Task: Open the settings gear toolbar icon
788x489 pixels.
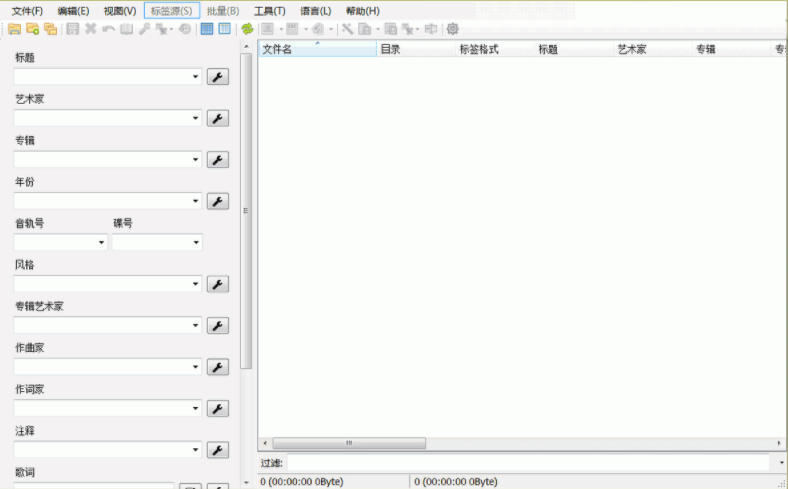Action: click(453, 29)
